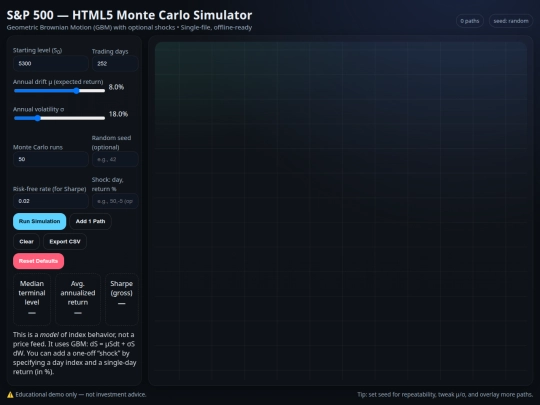
Task: Export results with Export CSV
Action: coord(65,241)
